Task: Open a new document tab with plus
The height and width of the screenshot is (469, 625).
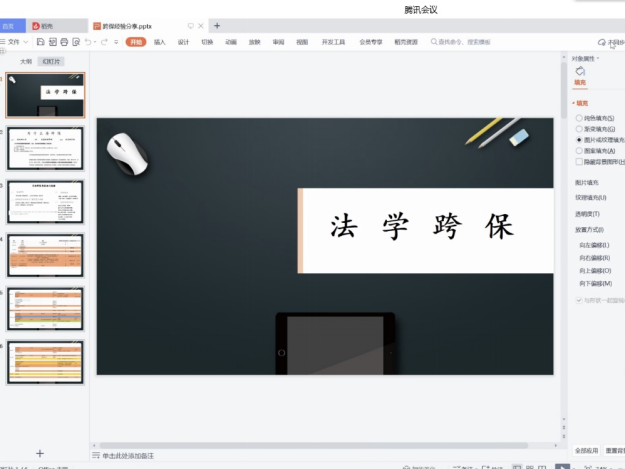Action: [x=217, y=25]
